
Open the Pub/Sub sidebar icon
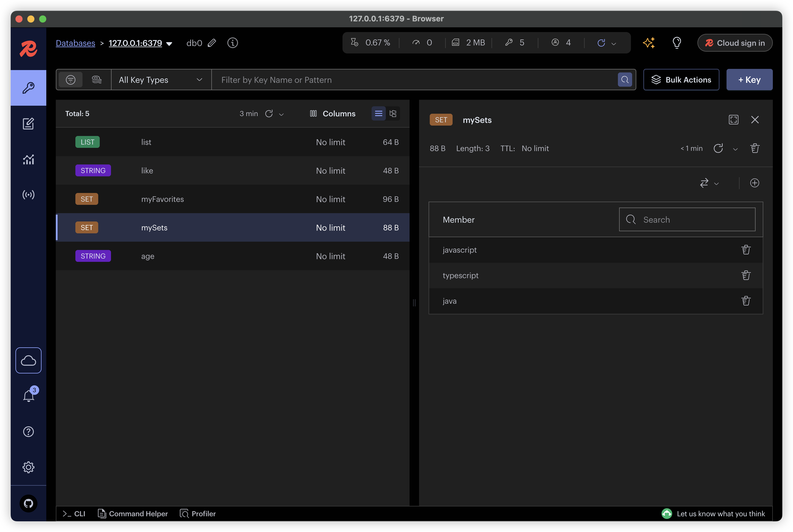[28, 194]
